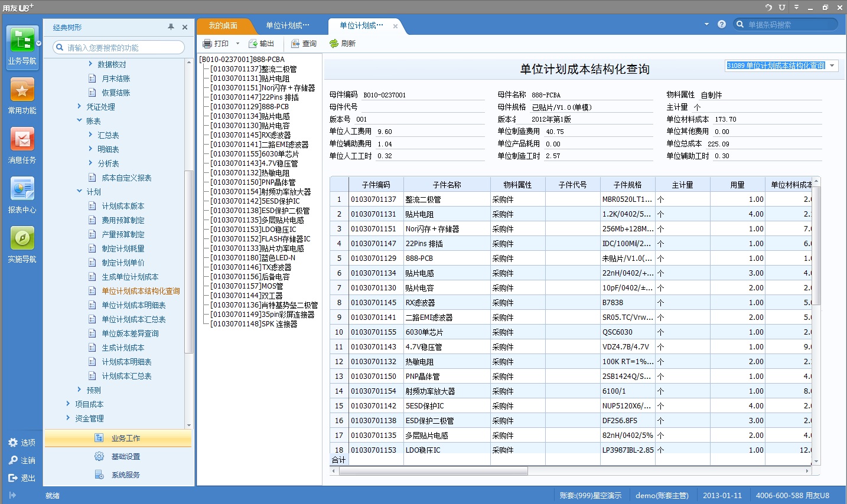The width and height of the screenshot is (847, 504).
Task: Expand the 预测 tree node
Action: [79, 390]
